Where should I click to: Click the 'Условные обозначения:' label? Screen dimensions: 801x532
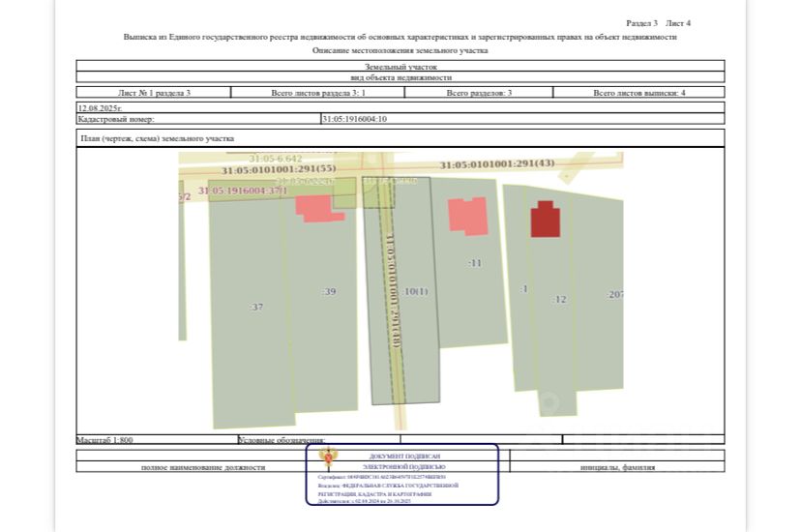coord(282,439)
